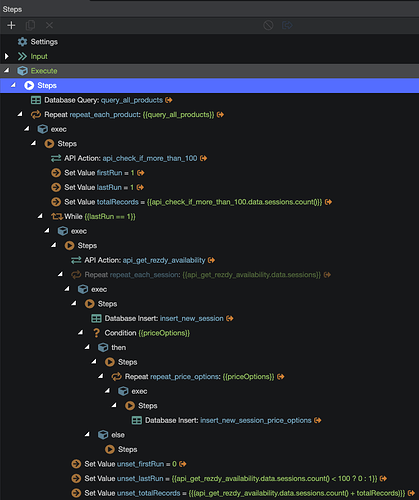The height and width of the screenshot is (500, 419).
Task: Click the api_get_rezdy_availability API arrows icon
Action: pos(76,260)
